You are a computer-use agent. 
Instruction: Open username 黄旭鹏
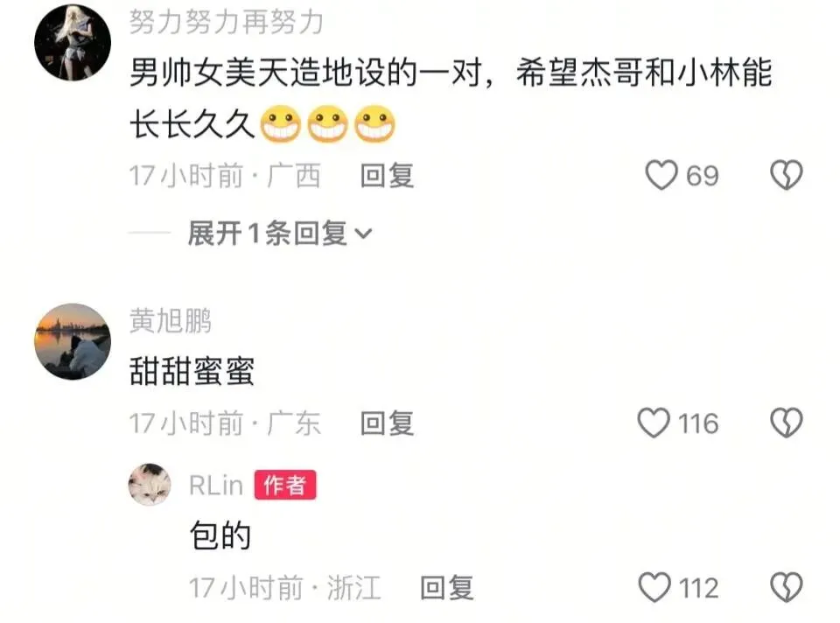tap(171, 321)
